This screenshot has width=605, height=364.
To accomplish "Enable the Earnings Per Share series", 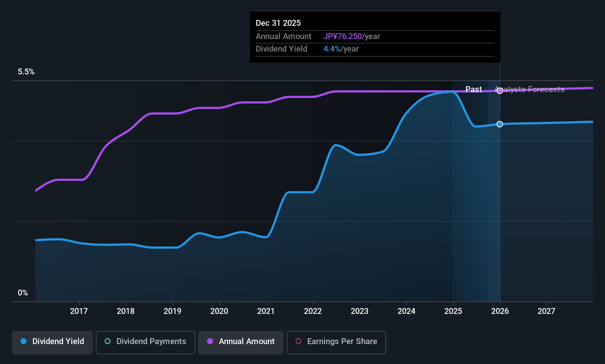I will 336,343.
